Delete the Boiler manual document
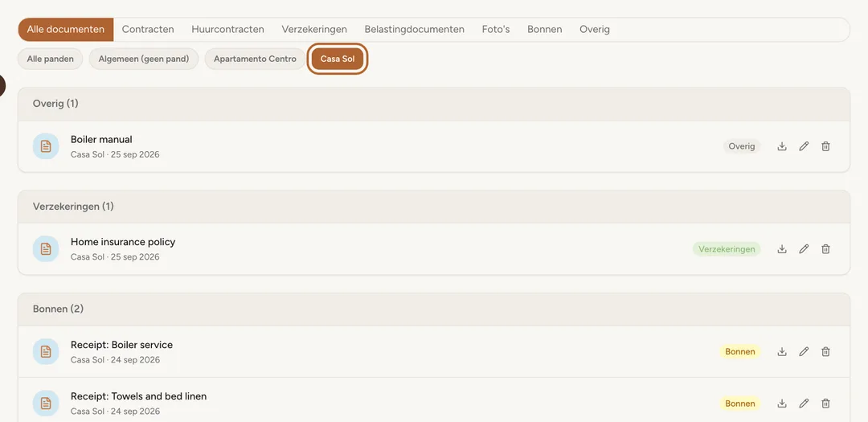 click(825, 146)
